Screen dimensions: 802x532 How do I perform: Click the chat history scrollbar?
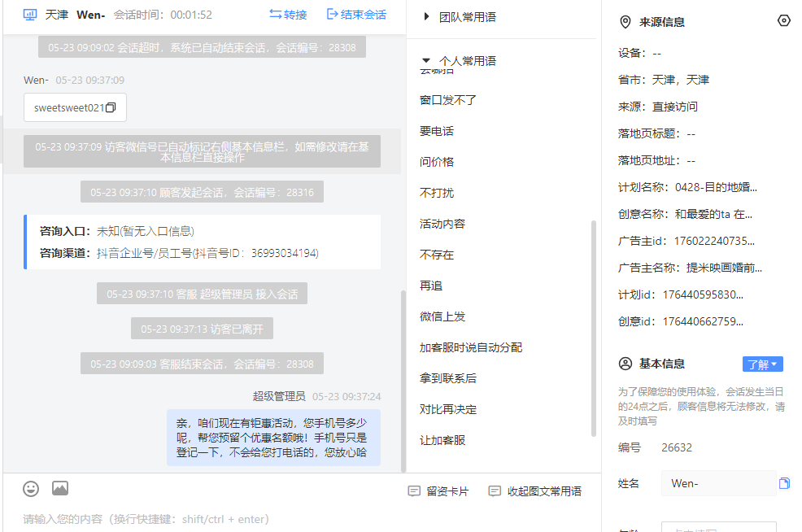click(x=403, y=381)
